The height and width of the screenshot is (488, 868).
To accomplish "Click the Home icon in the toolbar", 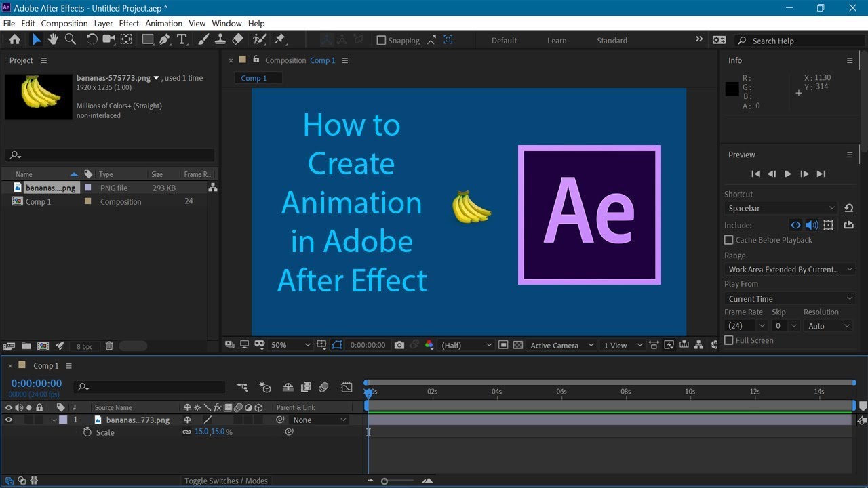I will pyautogui.click(x=14, y=40).
